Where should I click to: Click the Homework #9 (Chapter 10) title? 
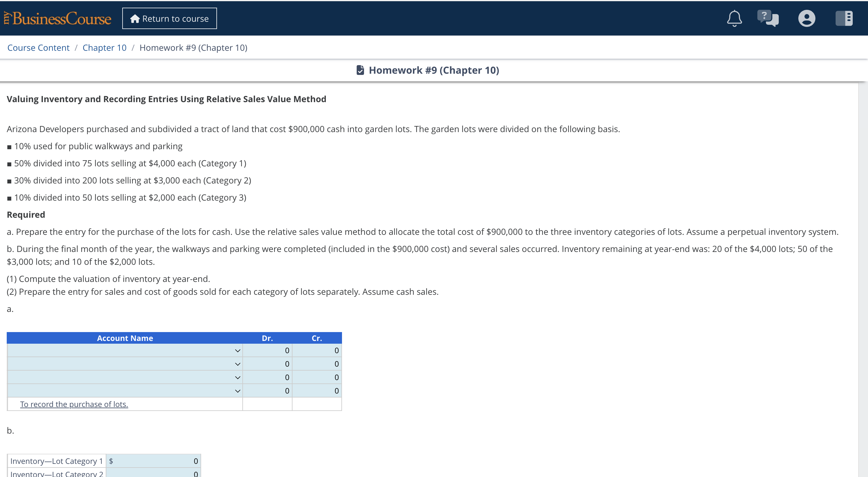[434, 70]
